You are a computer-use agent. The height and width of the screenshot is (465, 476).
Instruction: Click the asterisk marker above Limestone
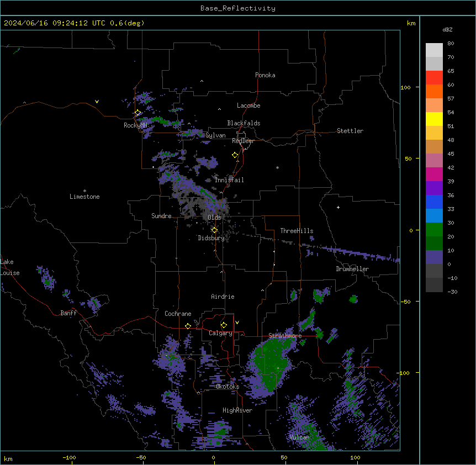[x=84, y=191]
